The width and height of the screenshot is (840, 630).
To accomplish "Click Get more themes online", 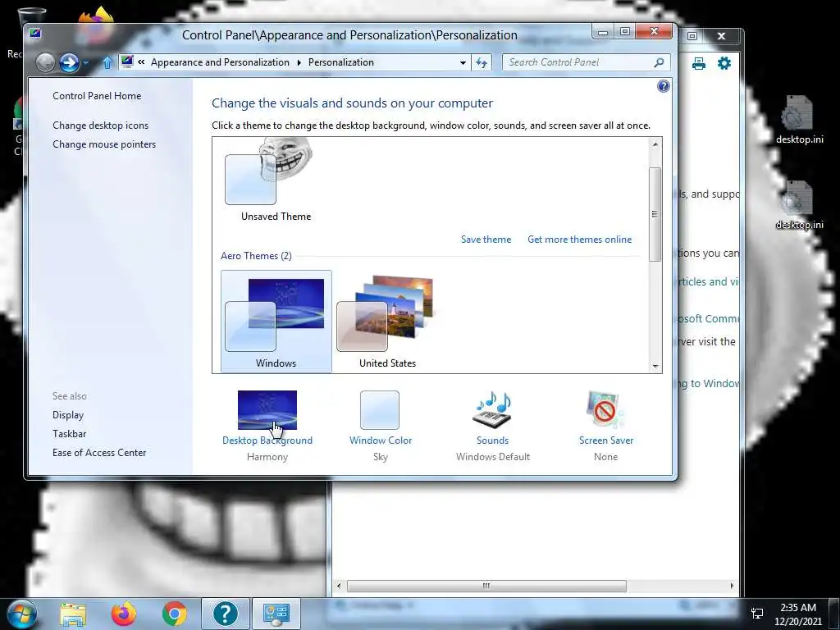I will click(580, 240).
